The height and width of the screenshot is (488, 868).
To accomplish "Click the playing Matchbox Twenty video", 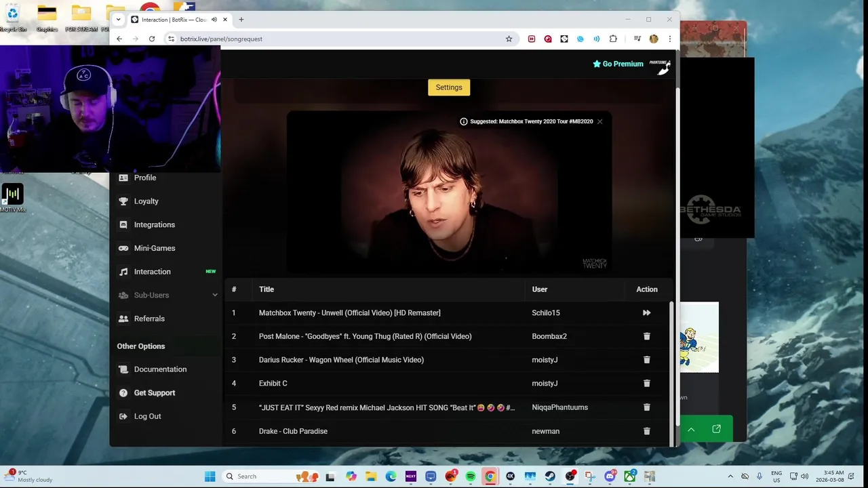I will pos(449,192).
